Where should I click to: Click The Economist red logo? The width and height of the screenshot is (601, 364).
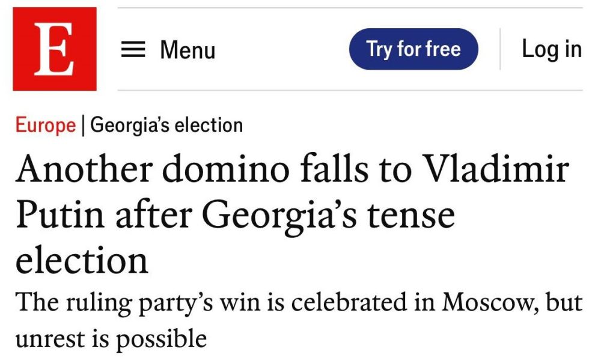(55, 49)
